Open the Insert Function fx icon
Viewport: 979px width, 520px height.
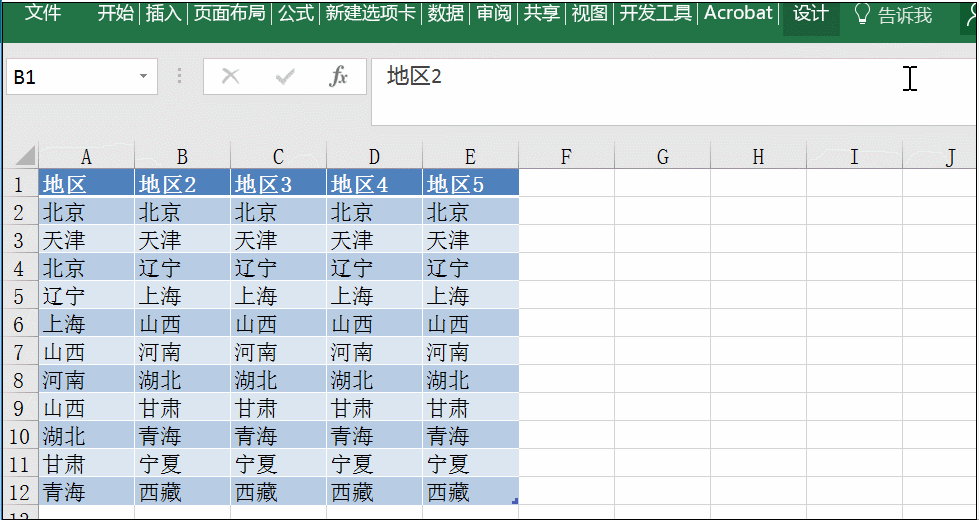[x=338, y=77]
